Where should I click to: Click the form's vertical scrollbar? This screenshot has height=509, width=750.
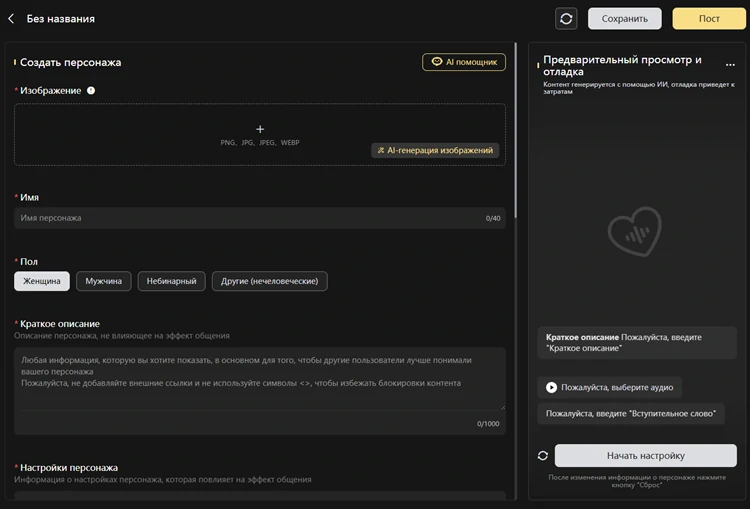515,131
